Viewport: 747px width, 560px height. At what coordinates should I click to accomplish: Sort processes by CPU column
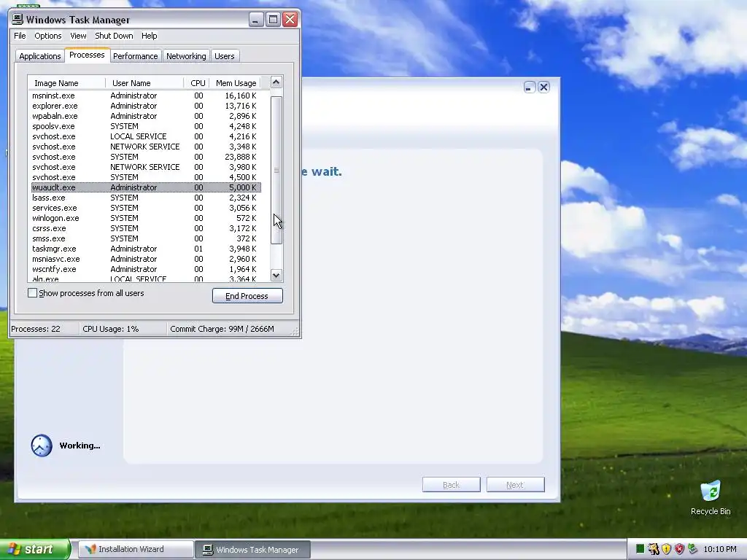[197, 83]
